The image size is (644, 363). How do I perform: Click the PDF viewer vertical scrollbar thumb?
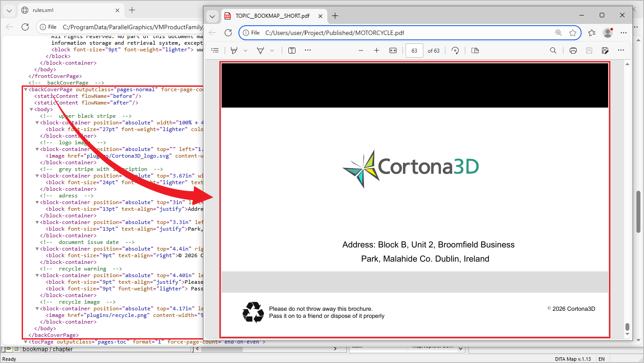[x=638, y=212]
